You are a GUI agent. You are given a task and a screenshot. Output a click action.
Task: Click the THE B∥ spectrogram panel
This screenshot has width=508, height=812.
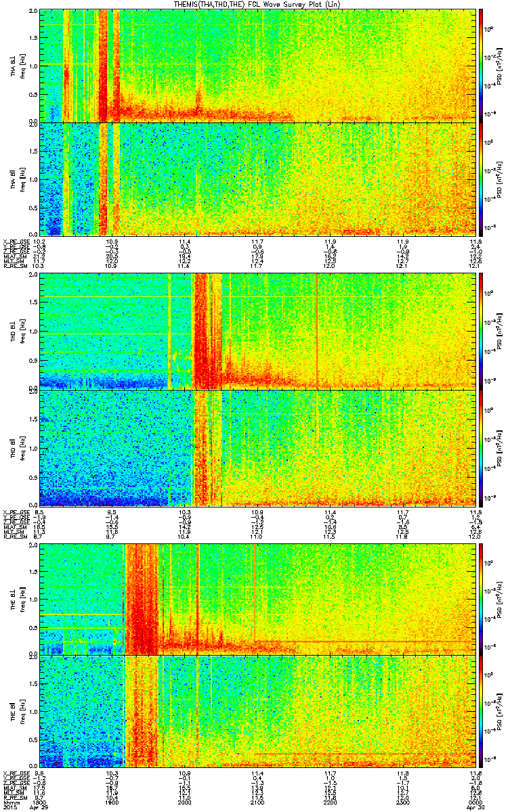[x=257, y=712]
